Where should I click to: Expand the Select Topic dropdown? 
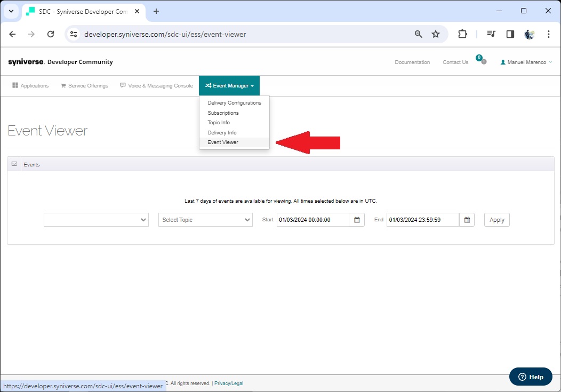pyautogui.click(x=205, y=220)
